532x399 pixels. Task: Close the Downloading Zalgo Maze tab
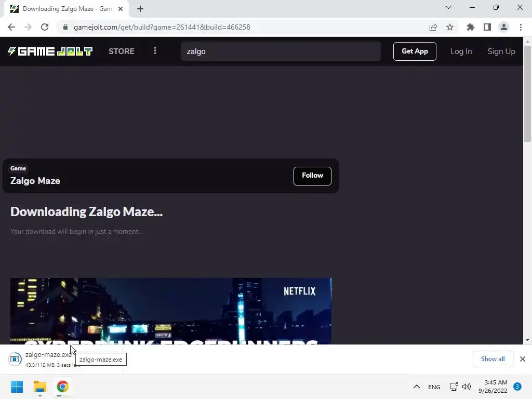121,9
